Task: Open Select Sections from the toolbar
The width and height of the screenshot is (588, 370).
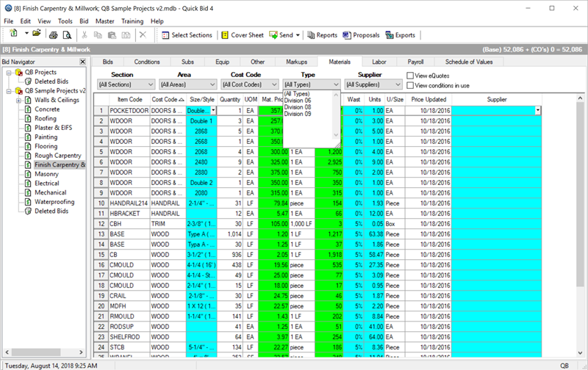Action: (187, 35)
